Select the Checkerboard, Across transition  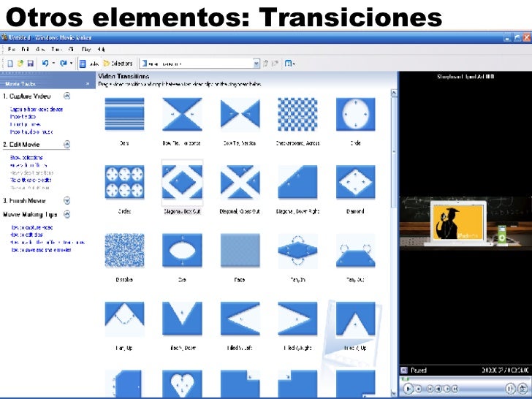pos(297,114)
